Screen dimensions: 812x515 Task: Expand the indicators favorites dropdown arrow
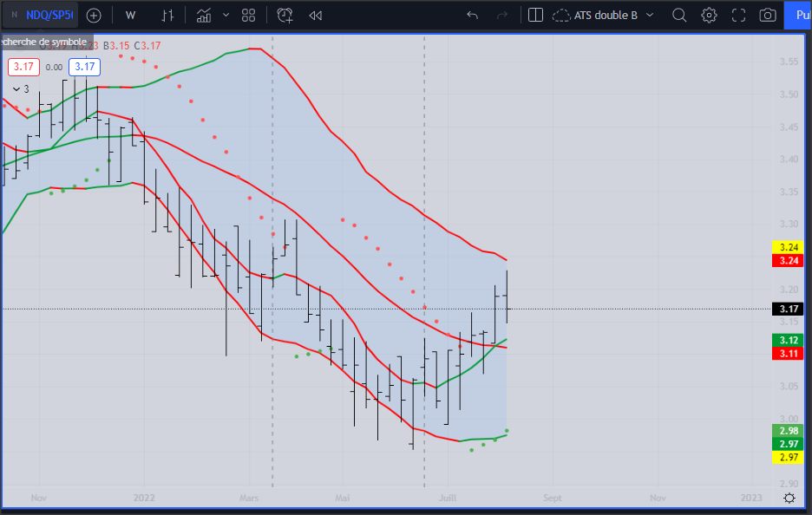[226, 16]
